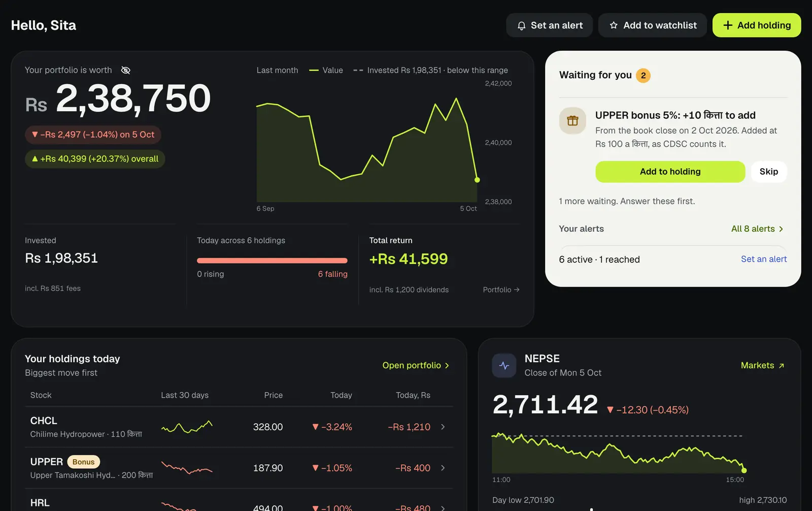Click the 6 falling label

pyautogui.click(x=332, y=274)
